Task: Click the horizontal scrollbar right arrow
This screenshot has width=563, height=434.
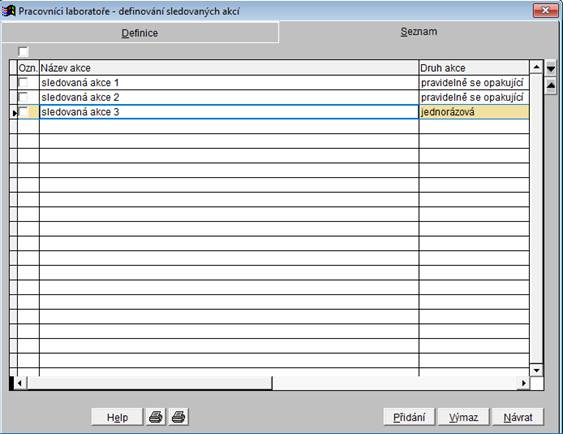Action: click(524, 383)
